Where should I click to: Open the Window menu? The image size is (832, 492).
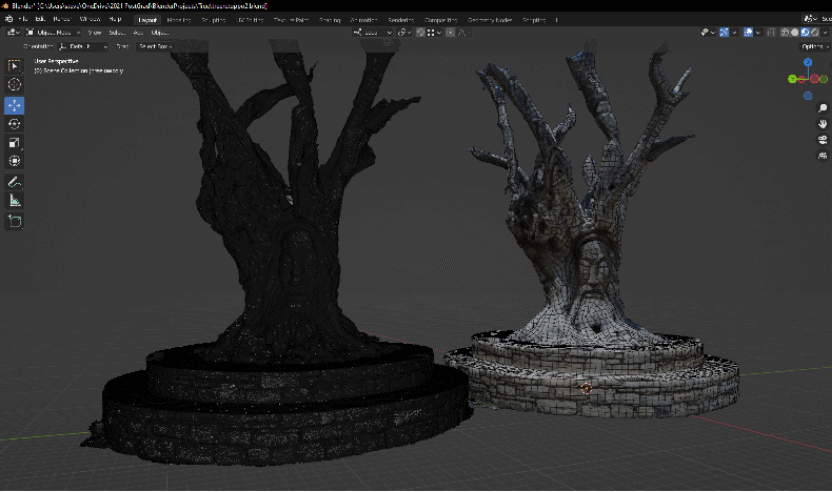[90, 19]
